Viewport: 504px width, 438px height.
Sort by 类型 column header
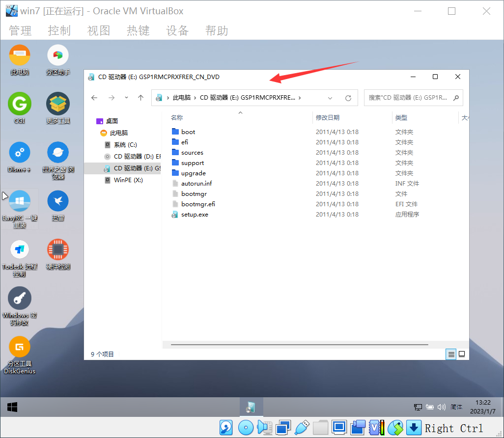(x=401, y=118)
